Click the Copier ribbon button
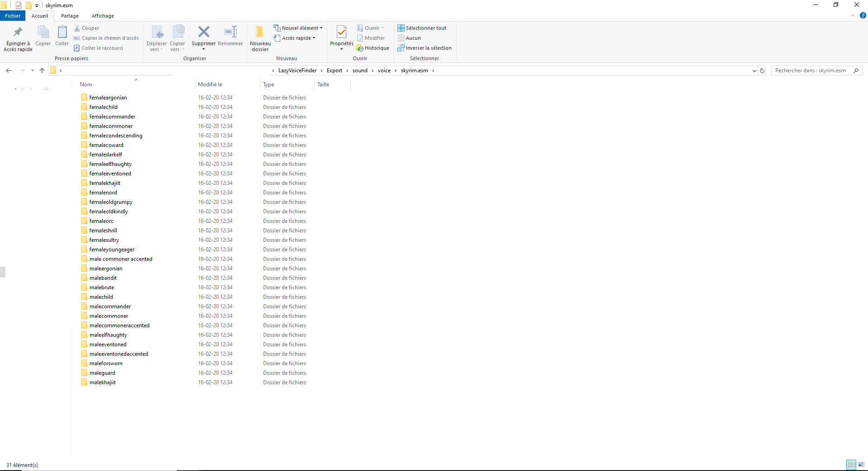 click(x=43, y=36)
